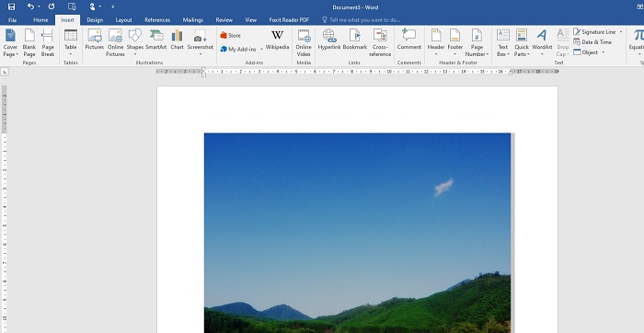The width and height of the screenshot is (644, 333).
Task: Click the right indent marker on ruler
Action: (511, 73)
